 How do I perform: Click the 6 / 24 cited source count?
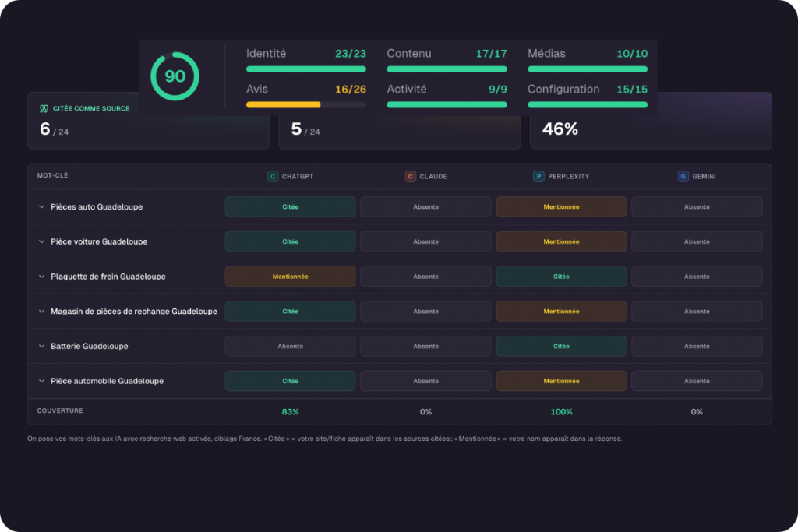click(x=54, y=129)
